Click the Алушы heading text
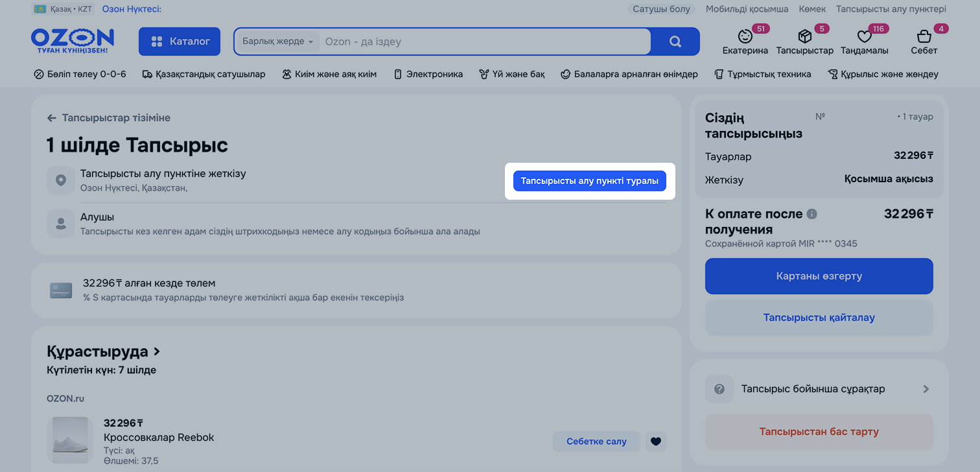 97,217
